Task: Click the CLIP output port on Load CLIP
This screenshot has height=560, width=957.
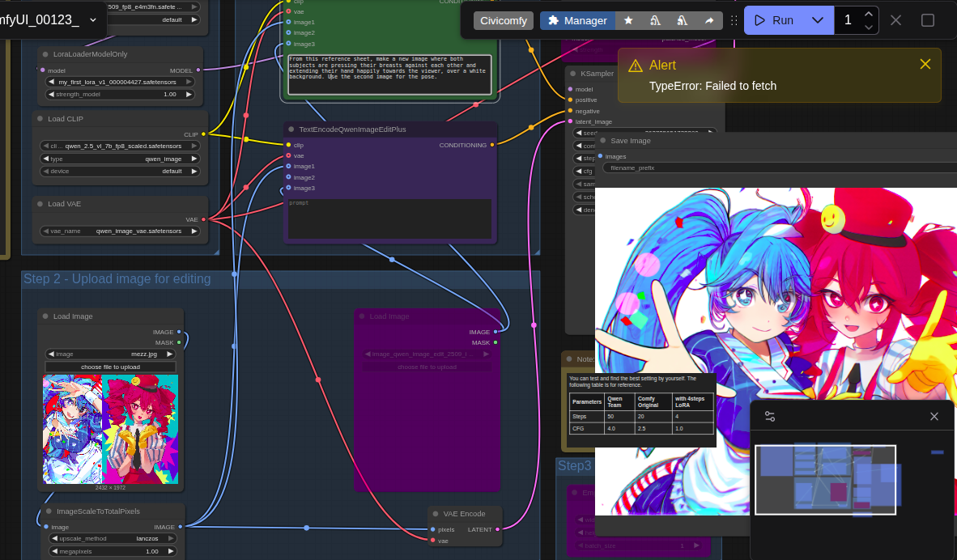Action: (x=203, y=134)
